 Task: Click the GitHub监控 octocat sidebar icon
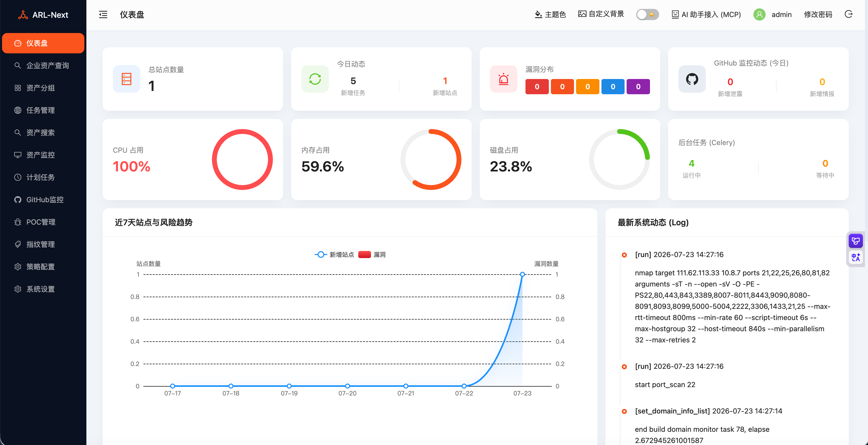(x=18, y=200)
